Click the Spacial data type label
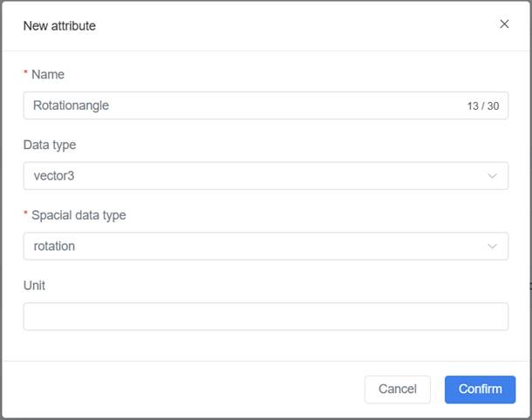532x420 pixels. pyautogui.click(x=78, y=215)
